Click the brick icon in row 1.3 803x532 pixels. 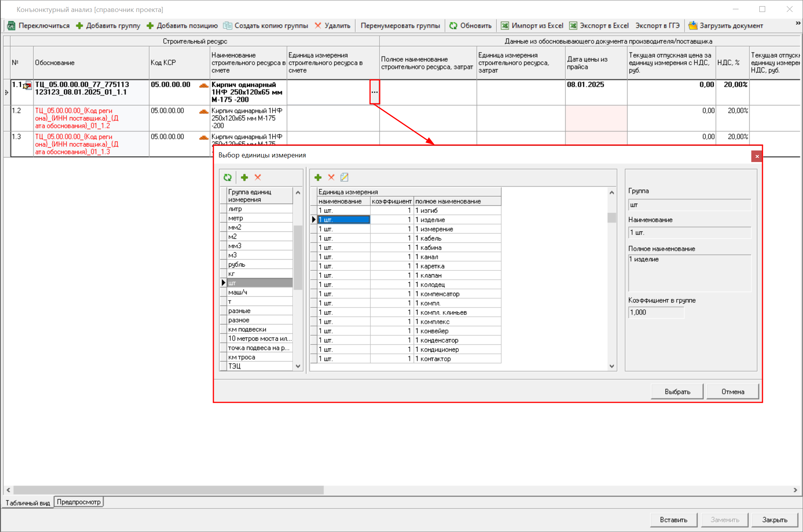(204, 137)
